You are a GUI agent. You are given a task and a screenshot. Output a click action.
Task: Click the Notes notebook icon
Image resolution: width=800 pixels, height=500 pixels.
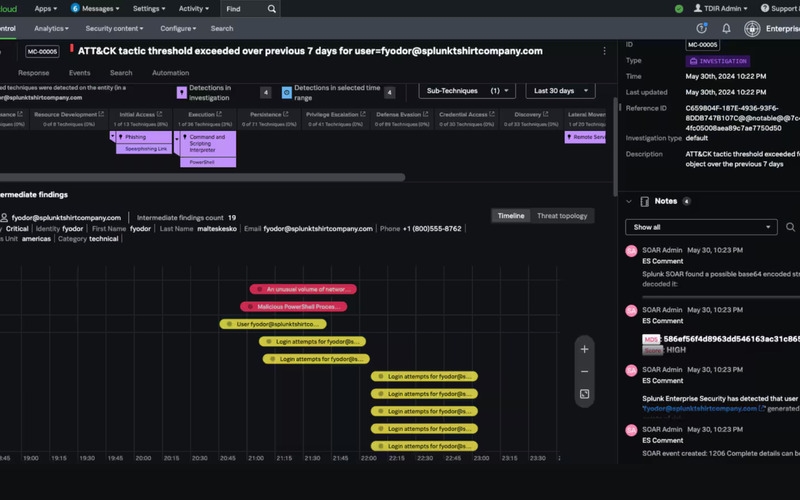(x=644, y=201)
